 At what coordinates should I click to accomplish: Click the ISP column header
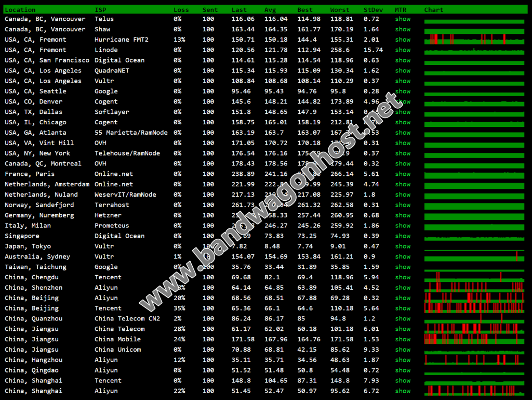(100, 10)
